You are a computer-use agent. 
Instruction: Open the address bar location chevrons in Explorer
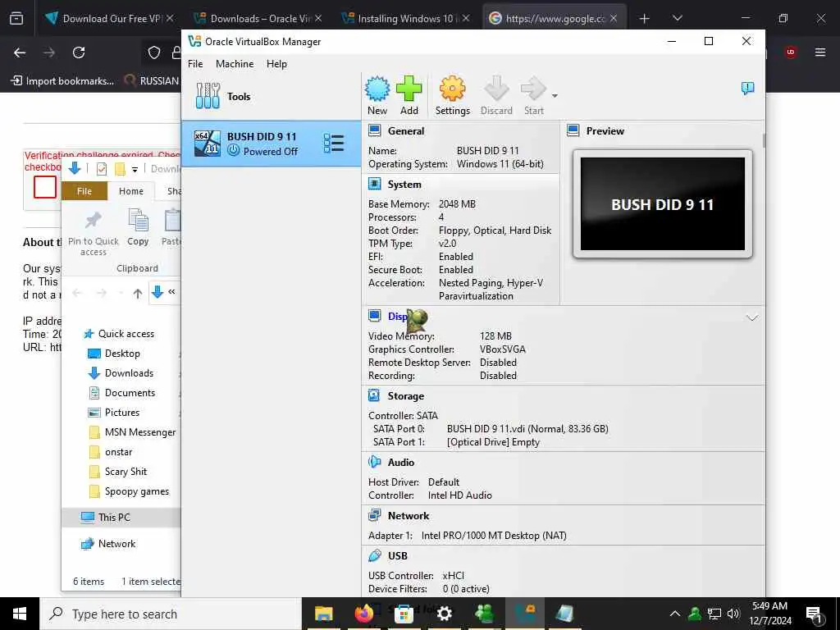171,292
